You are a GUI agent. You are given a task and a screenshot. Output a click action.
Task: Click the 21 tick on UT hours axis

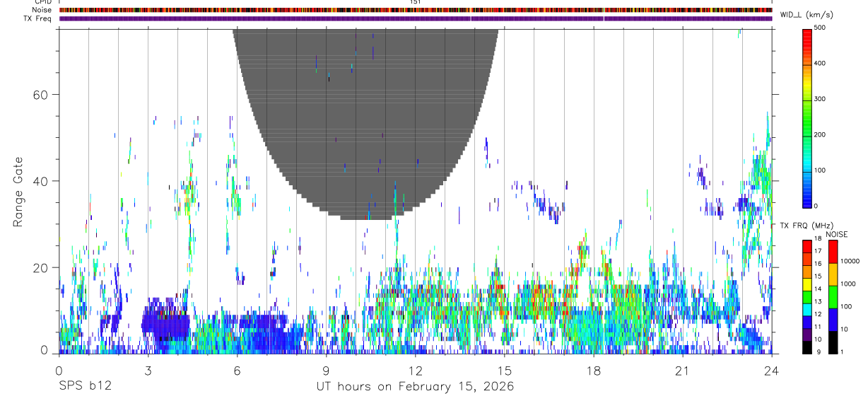(x=682, y=371)
